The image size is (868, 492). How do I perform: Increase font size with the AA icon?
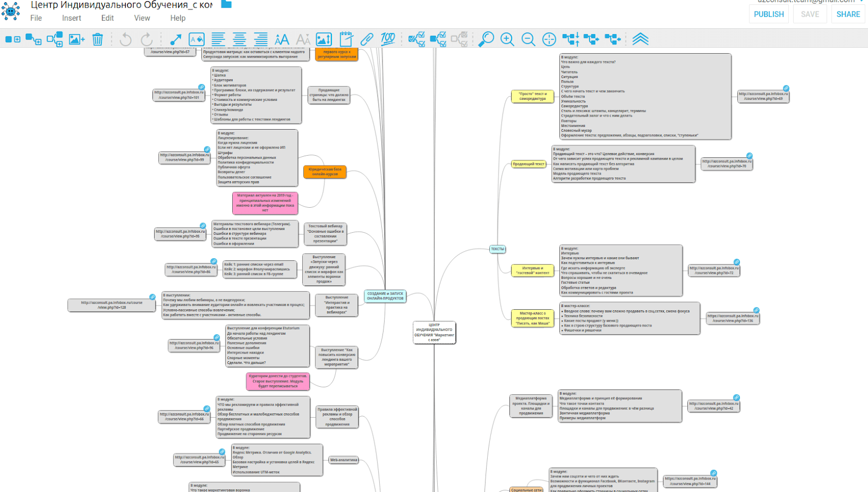[x=282, y=40]
